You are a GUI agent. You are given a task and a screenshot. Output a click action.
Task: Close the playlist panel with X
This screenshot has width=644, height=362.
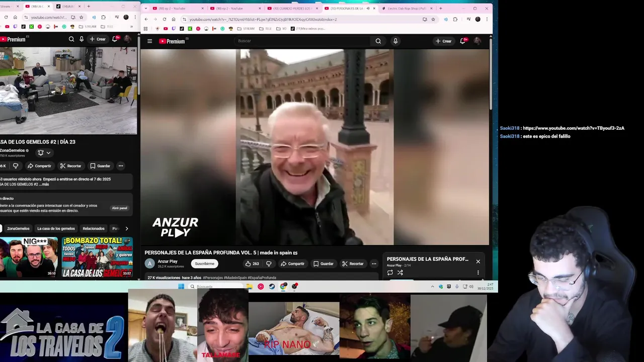click(478, 261)
